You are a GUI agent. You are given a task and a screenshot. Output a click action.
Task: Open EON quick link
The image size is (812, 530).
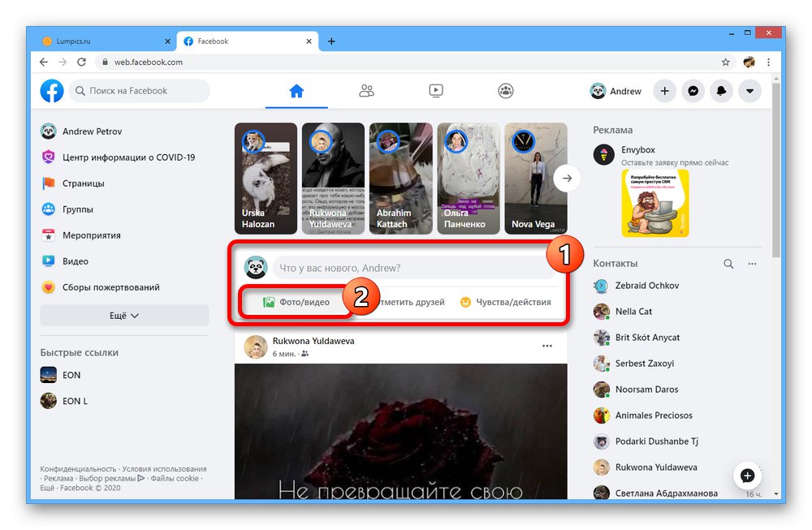point(124,375)
